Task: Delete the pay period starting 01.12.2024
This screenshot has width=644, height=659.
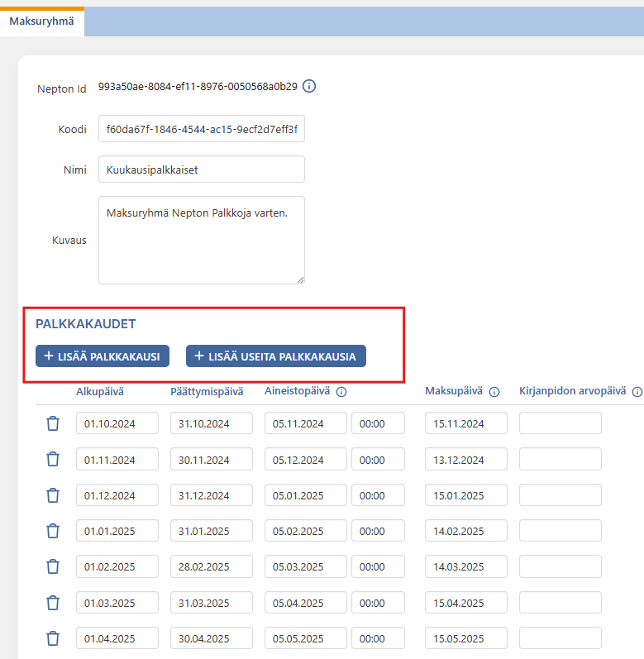Action: (53, 495)
